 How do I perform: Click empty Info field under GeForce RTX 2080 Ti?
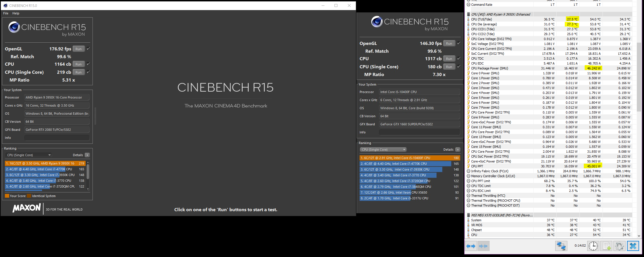(57, 138)
